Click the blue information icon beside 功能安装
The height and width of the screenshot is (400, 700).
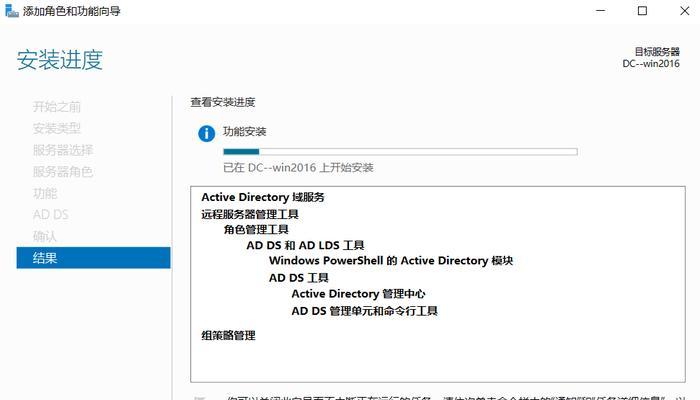tap(206, 133)
